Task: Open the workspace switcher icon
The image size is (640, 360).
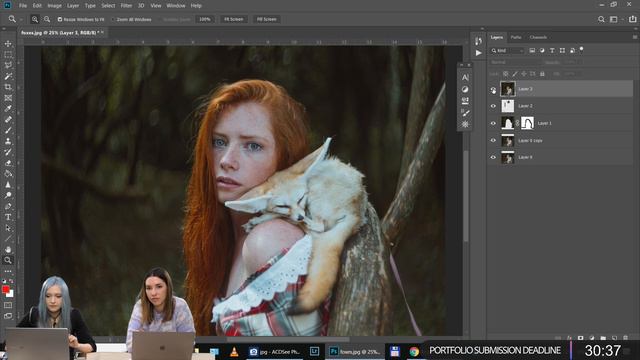Action: pyautogui.click(x=613, y=19)
